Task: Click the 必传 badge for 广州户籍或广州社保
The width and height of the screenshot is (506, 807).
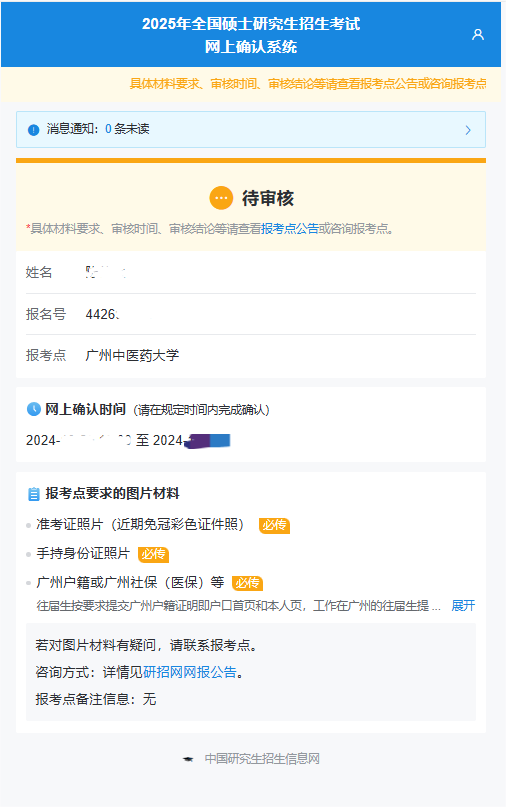Action: pos(248,583)
